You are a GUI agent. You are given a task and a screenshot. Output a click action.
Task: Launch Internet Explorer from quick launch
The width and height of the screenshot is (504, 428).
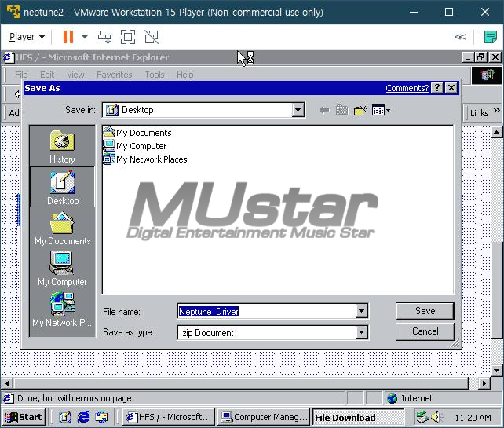(83, 417)
